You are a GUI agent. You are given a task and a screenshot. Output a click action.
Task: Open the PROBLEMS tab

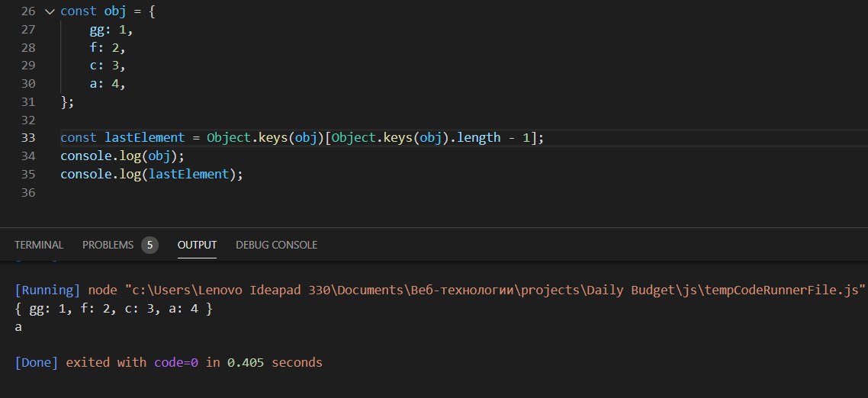(108, 245)
